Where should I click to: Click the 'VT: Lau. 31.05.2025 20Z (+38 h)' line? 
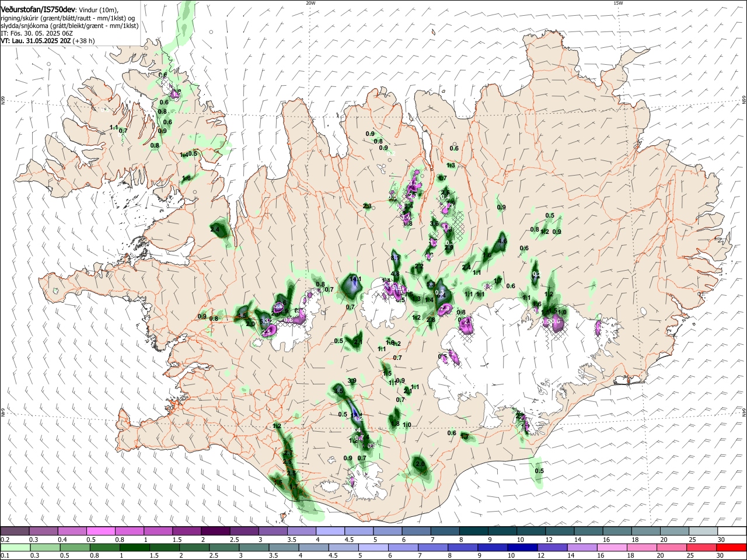(x=47, y=41)
